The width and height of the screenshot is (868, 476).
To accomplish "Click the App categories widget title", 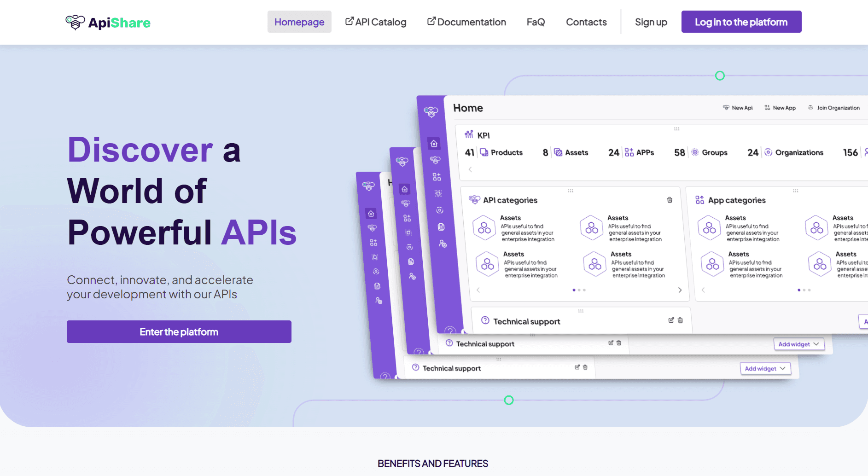I will click(x=737, y=200).
